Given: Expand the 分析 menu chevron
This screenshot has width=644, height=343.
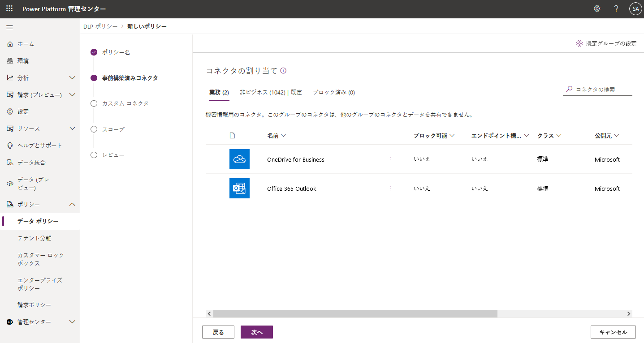Looking at the screenshot, I should 72,78.
